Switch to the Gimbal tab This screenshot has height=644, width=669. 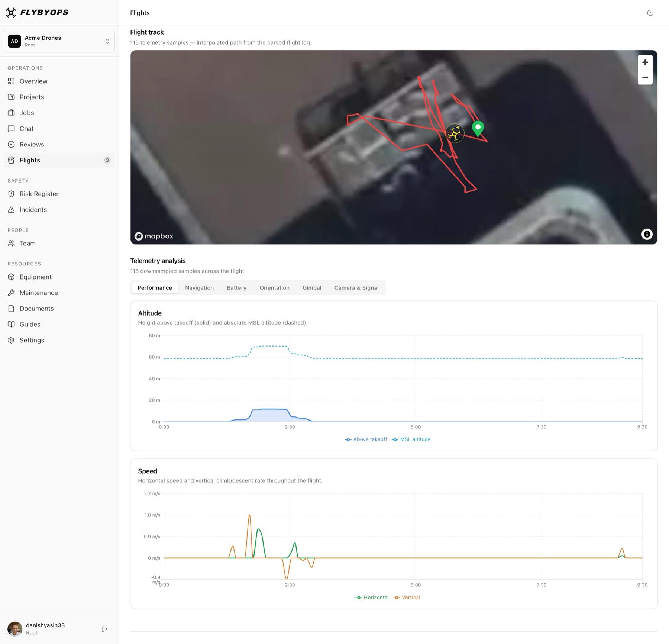tap(311, 288)
